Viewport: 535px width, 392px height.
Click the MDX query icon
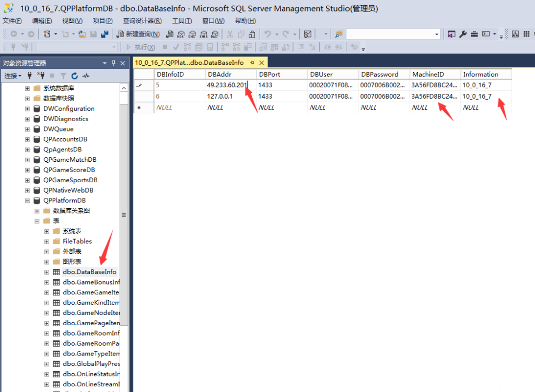point(181,34)
